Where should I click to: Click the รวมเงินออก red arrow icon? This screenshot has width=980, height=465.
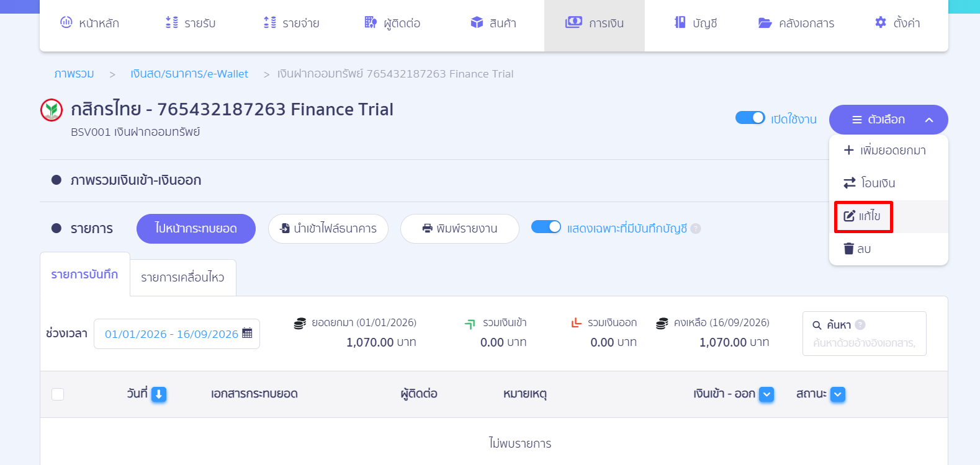(576, 322)
